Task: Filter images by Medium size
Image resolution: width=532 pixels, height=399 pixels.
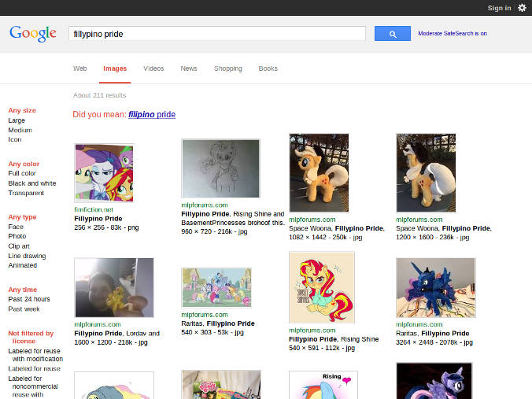Action: click(x=20, y=130)
